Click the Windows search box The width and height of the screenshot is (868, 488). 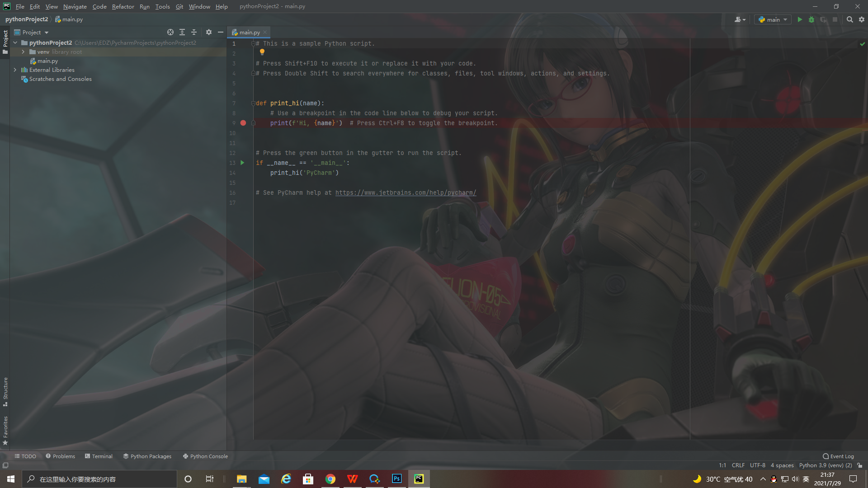(x=99, y=479)
